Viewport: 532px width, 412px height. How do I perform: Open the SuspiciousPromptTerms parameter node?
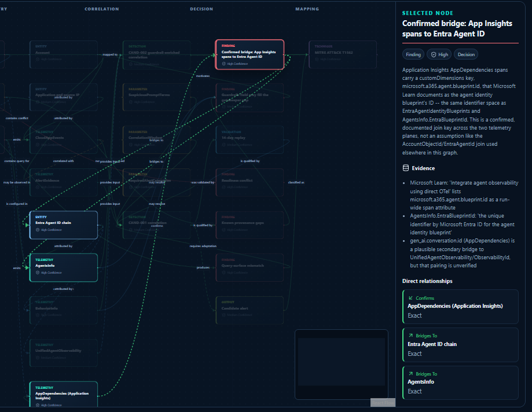pyautogui.click(x=156, y=97)
